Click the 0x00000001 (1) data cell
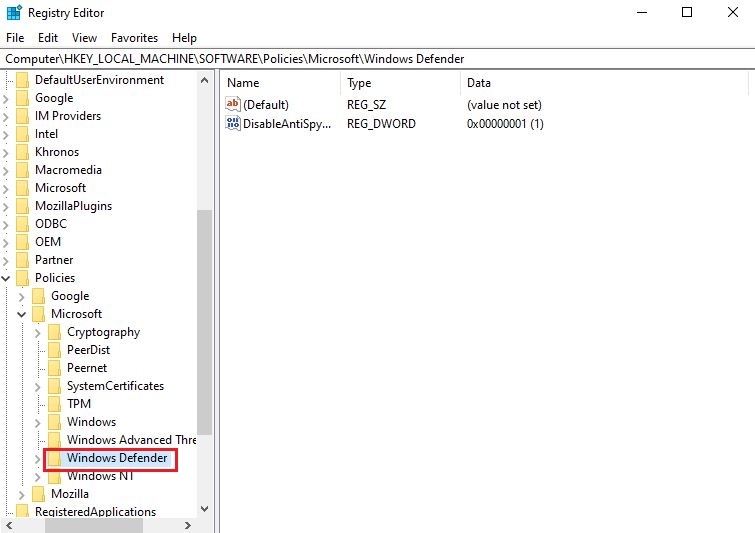This screenshot has height=533, width=755. (x=505, y=124)
